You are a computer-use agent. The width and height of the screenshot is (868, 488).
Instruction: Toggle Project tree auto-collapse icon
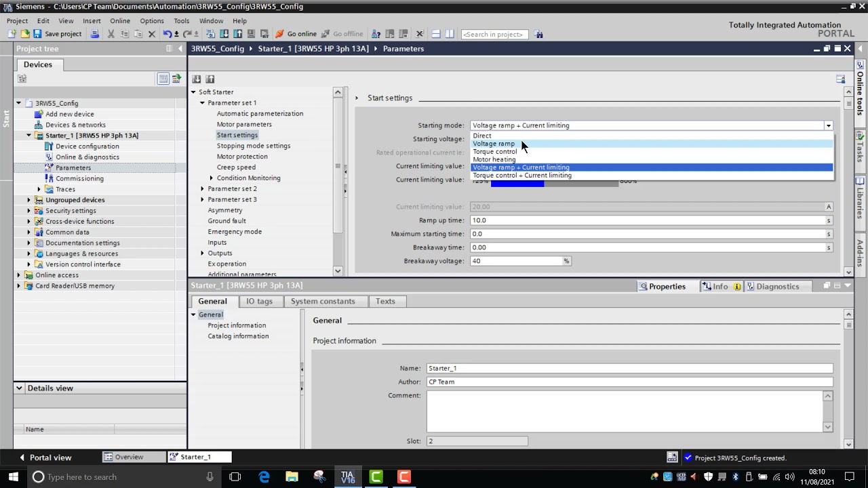pos(170,49)
